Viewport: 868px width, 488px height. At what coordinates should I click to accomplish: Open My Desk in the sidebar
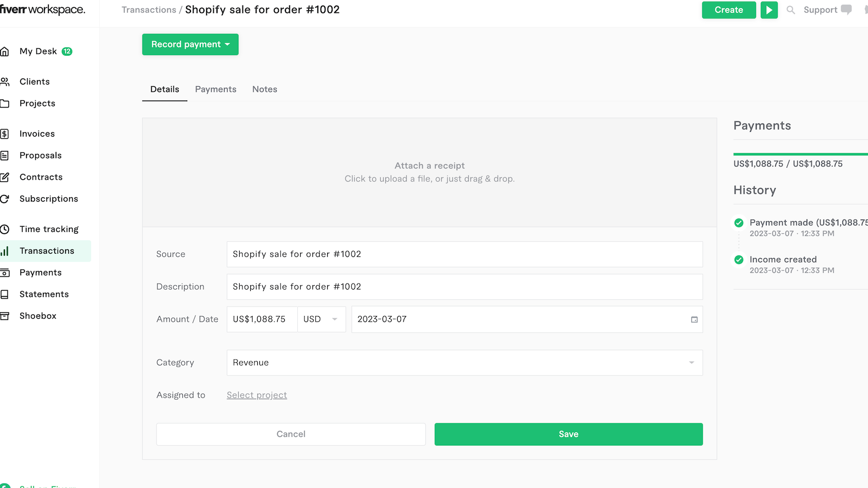point(38,52)
